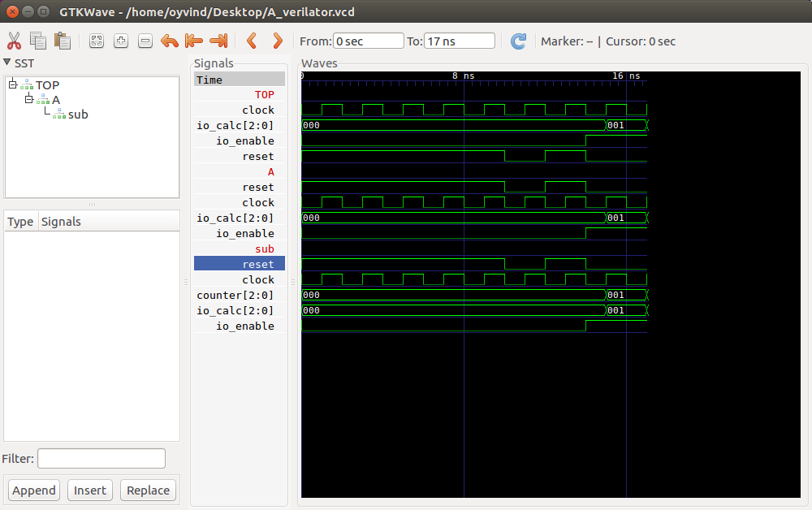Click the Zoom Out minus icon
Image resolution: width=812 pixels, height=510 pixels.
(145, 41)
